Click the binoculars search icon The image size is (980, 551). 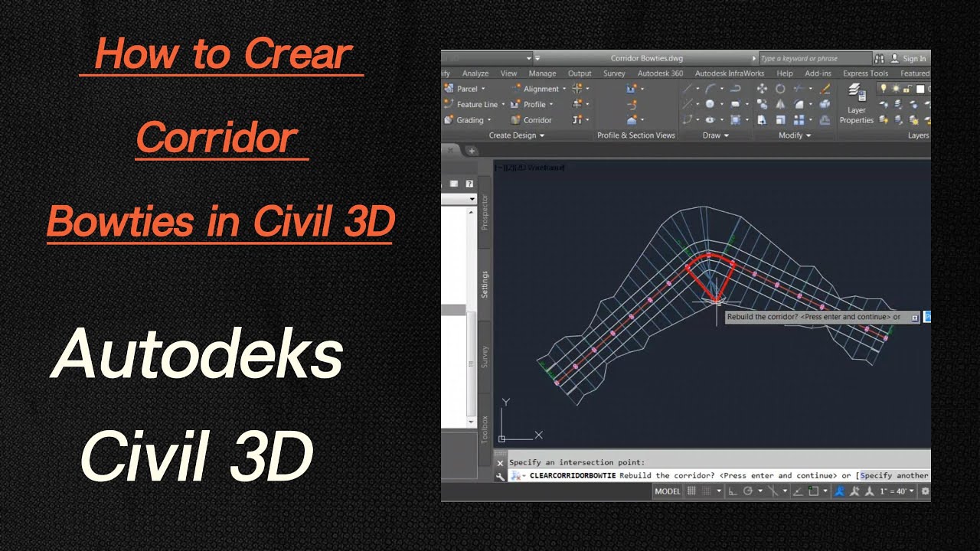click(x=879, y=58)
